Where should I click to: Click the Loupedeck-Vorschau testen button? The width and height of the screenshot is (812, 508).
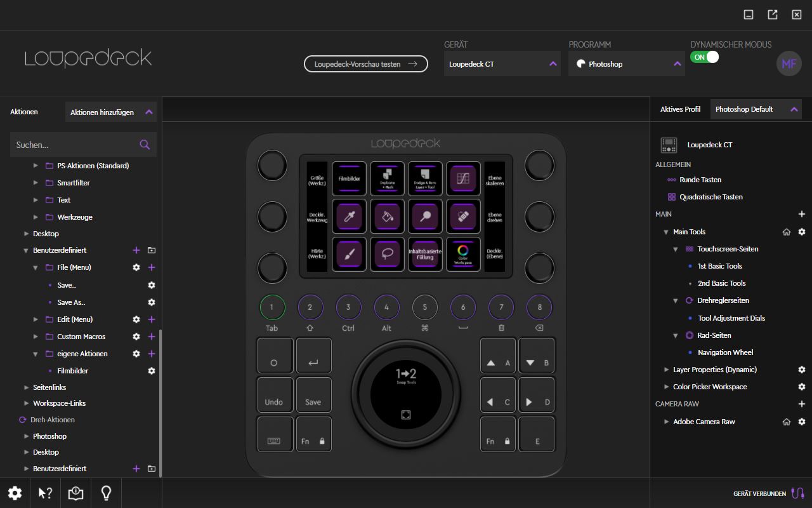click(x=366, y=64)
